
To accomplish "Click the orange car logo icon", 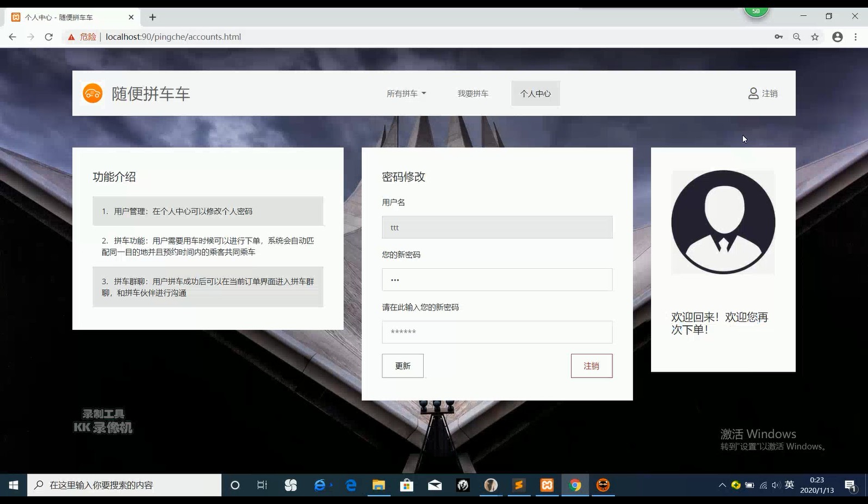I will 92,93.
